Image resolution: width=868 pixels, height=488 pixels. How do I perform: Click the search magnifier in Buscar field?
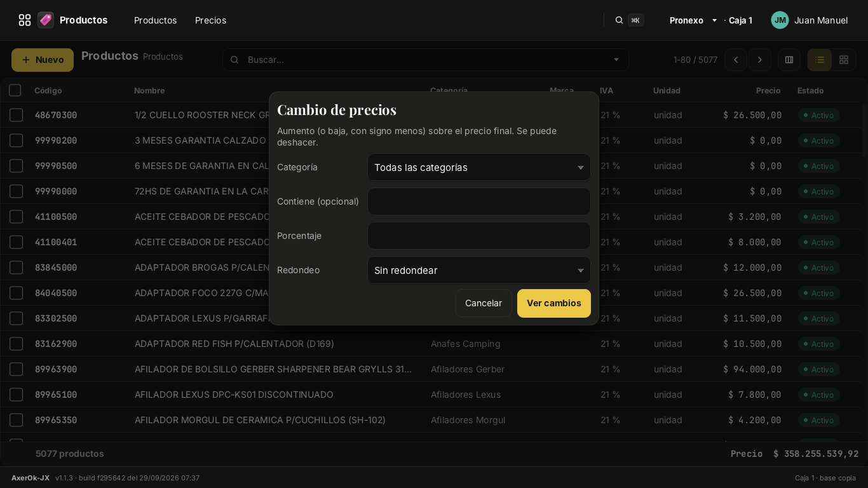point(234,60)
